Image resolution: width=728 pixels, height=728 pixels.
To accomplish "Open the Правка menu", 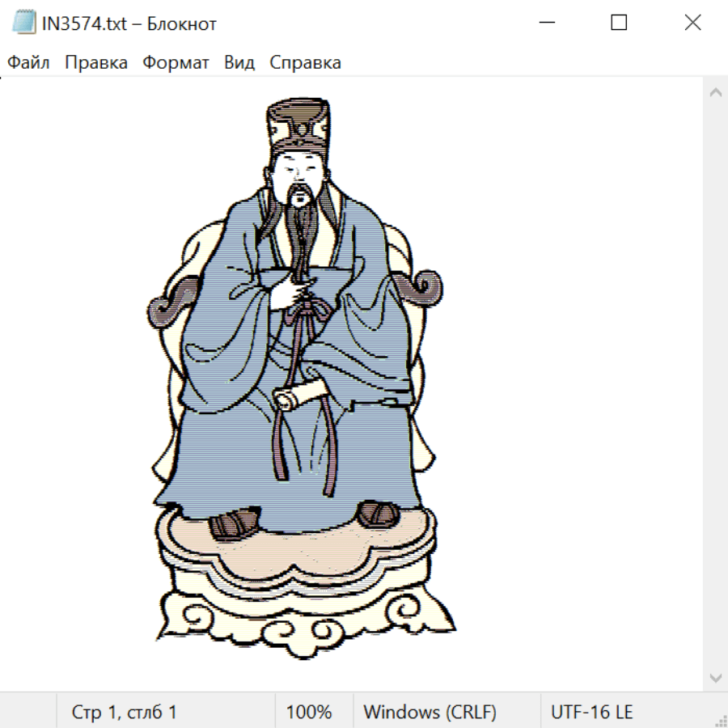I will point(96,63).
